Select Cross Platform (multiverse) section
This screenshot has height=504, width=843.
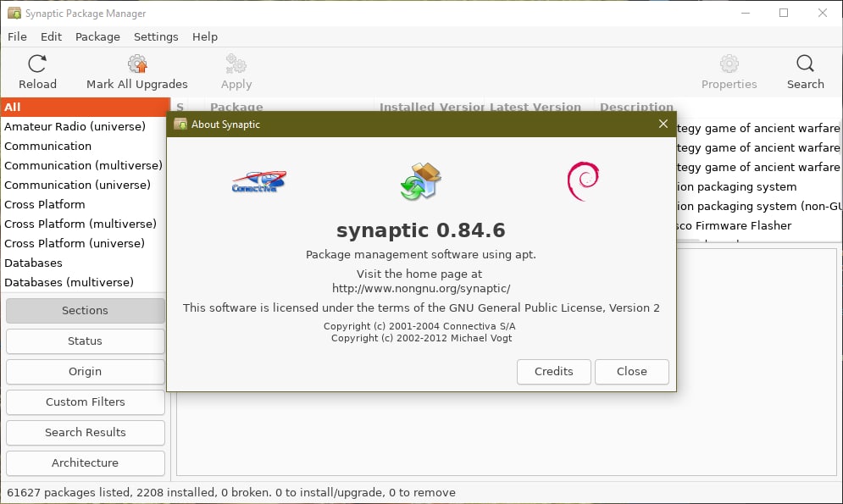click(x=86, y=224)
